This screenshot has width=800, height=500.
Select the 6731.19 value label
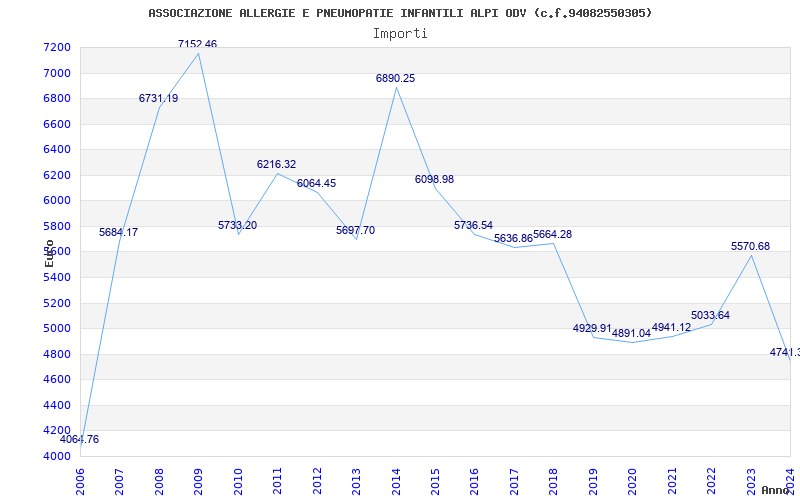click(159, 98)
